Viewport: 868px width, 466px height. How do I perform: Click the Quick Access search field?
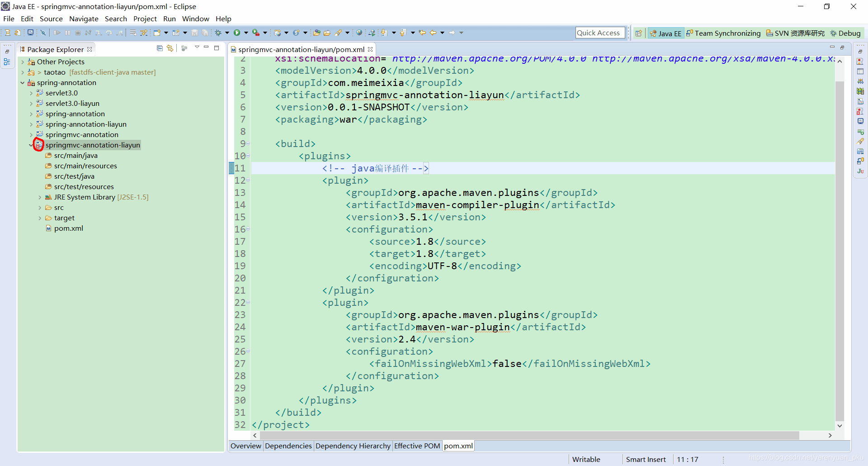tap(600, 33)
